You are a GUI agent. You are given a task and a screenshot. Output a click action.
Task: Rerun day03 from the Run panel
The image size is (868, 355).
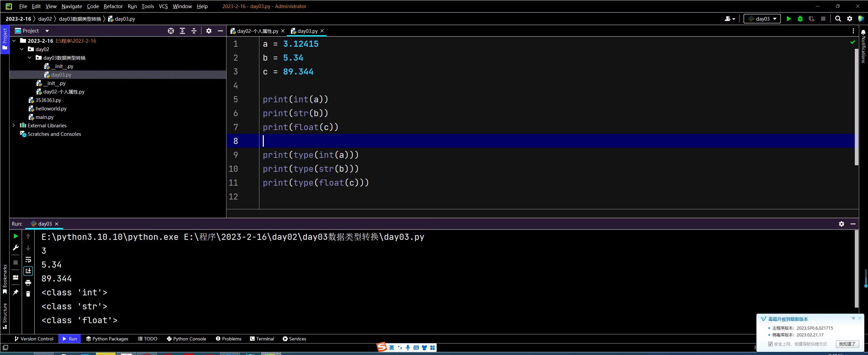click(16, 236)
